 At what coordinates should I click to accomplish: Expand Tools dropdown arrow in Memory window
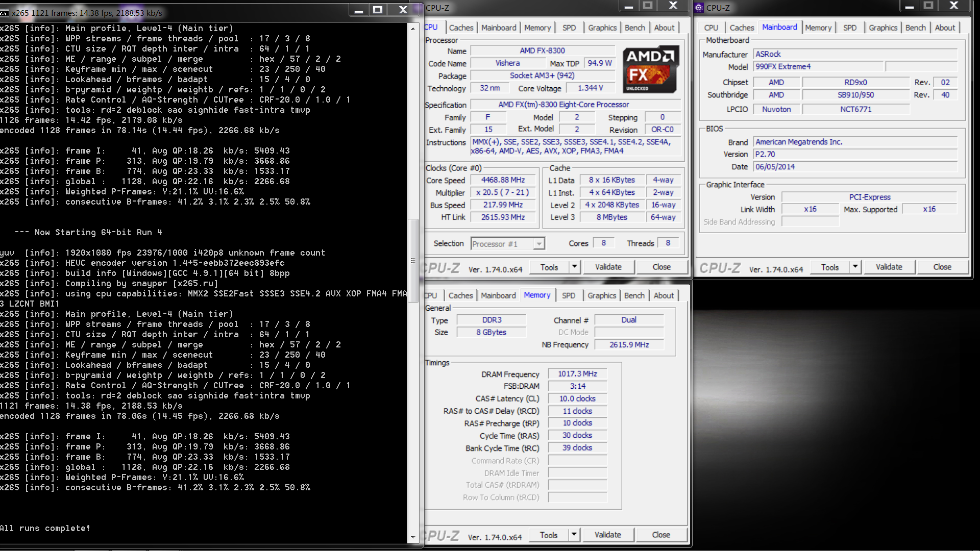(574, 535)
